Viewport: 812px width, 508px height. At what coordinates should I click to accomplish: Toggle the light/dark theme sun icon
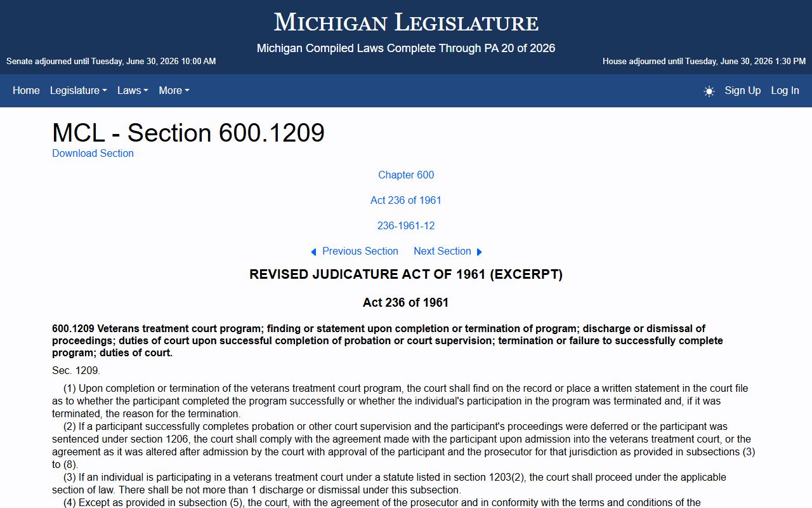709,91
